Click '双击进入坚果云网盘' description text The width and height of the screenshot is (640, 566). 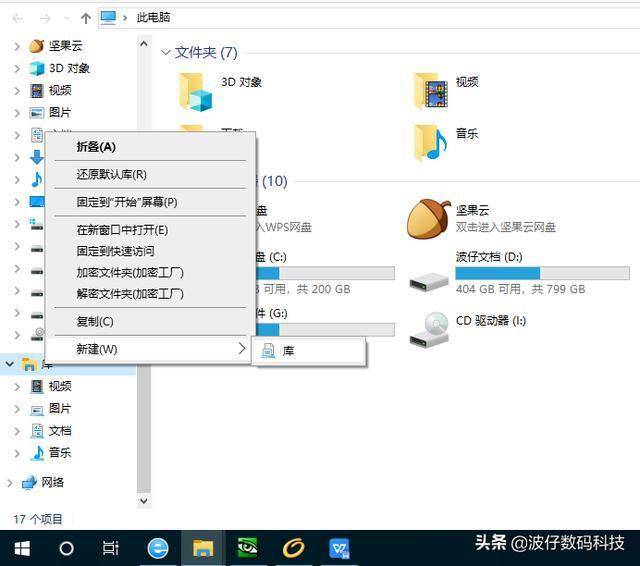pyautogui.click(x=506, y=227)
